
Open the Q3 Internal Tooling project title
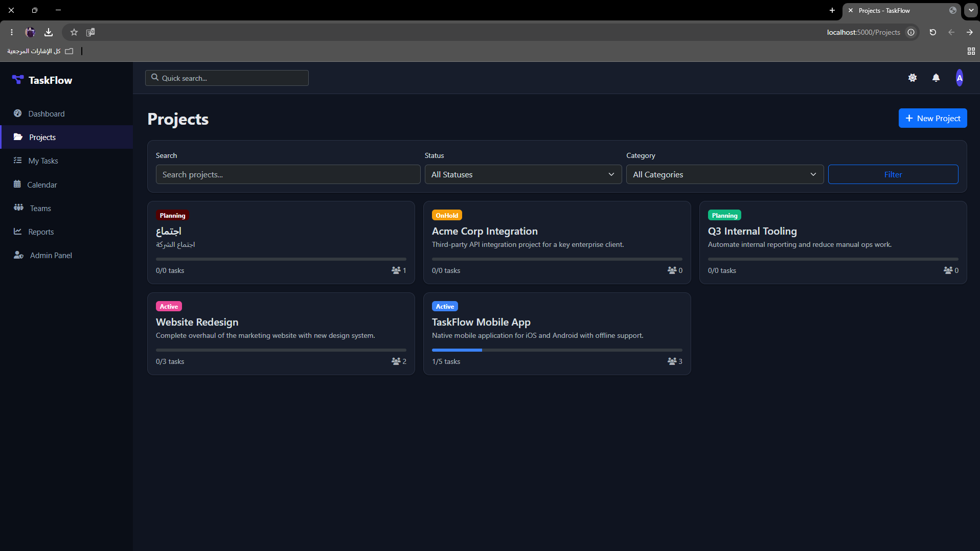click(x=752, y=231)
